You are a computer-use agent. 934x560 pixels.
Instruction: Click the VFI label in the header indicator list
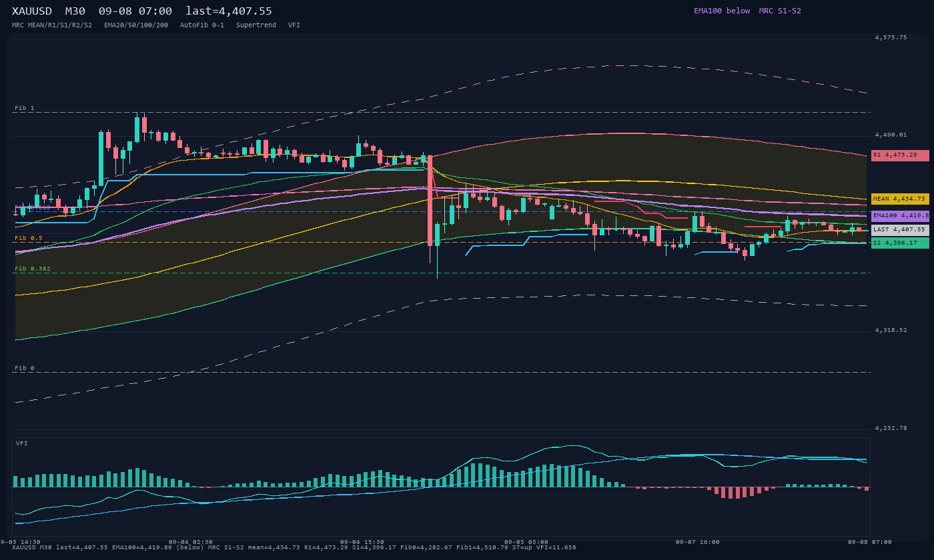coord(294,25)
